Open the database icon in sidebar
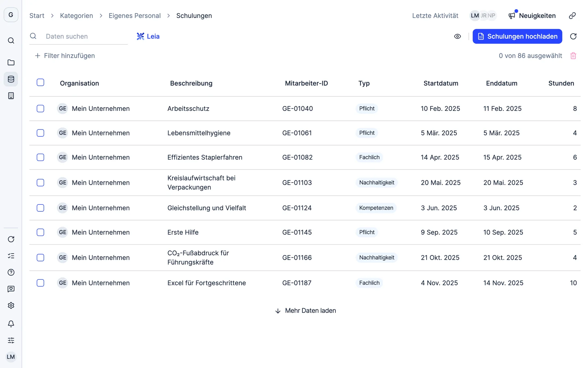The height and width of the screenshot is (368, 588). click(11, 79)
